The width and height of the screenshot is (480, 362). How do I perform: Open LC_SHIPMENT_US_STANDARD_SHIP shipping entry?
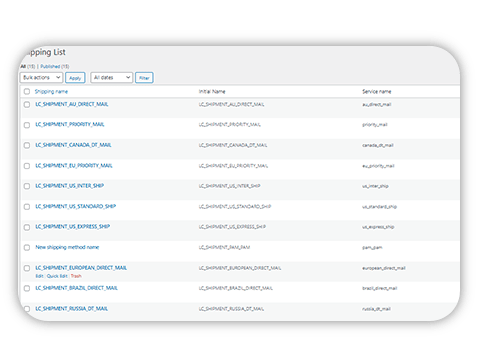click(76, 206)
